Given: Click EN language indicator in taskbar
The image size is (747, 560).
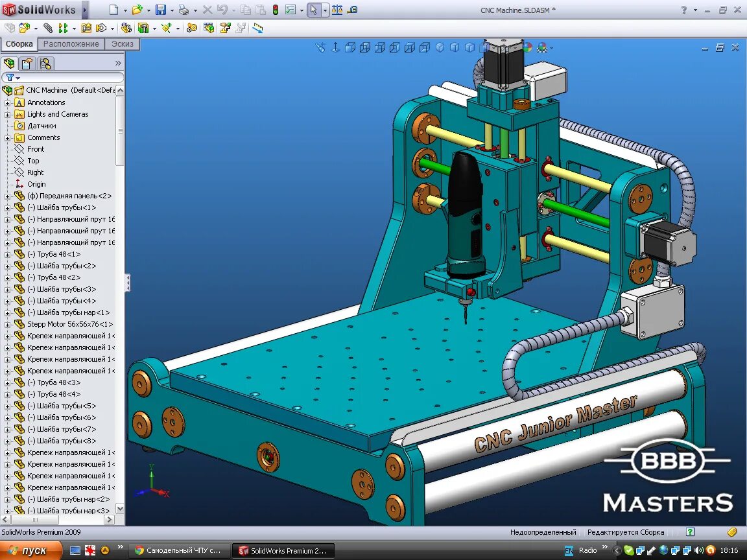Looking at the screenshot, I should (x=569, y=550).
